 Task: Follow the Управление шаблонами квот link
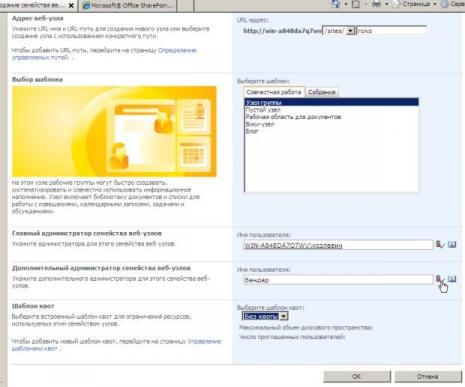(x=117, y=345)
